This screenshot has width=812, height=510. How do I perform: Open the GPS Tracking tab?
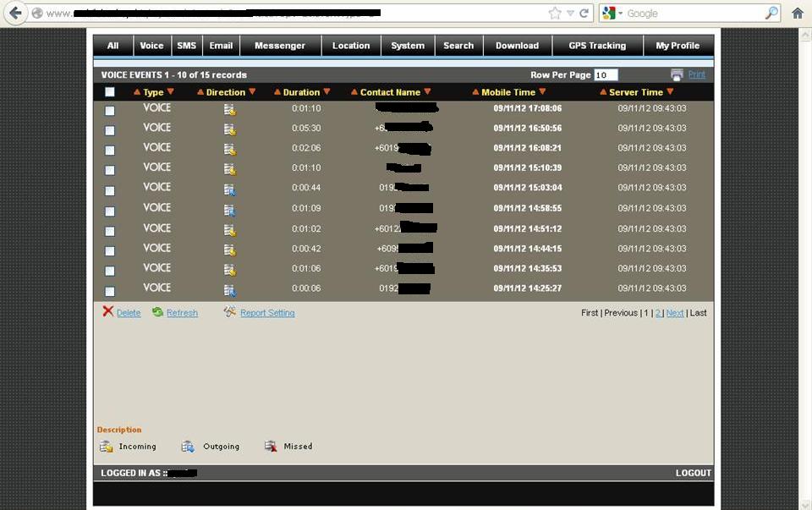(x=597, y=46)
